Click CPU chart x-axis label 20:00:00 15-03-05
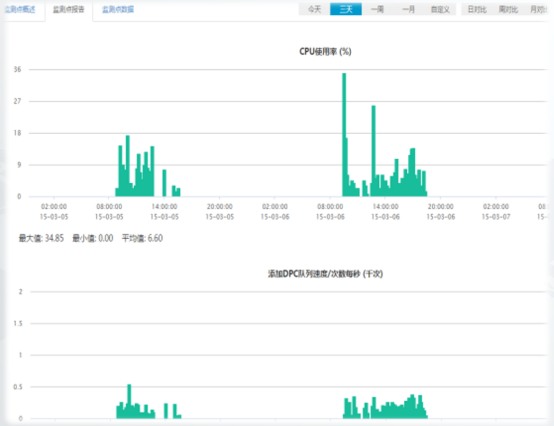This screenshot has height=426, width=554. [x=220, y=212]
